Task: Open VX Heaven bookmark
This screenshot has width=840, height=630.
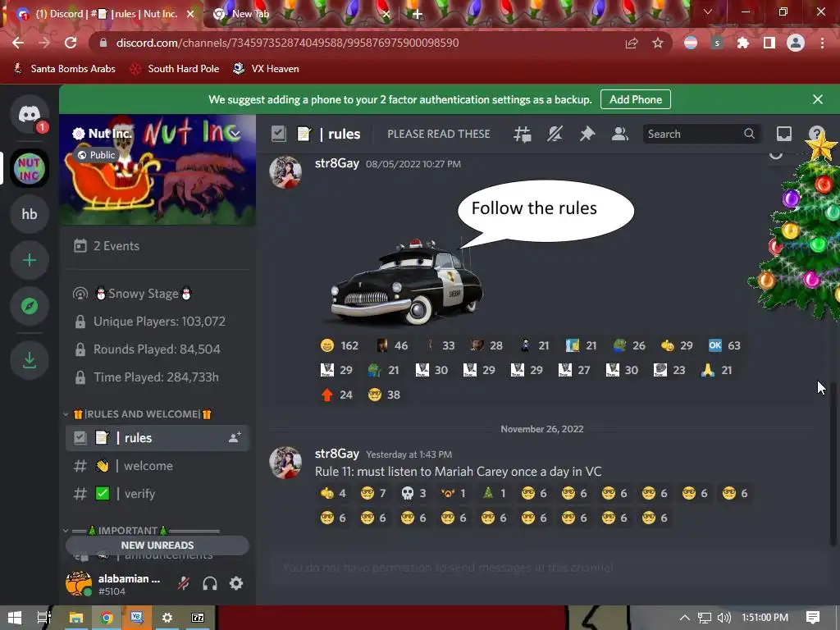Action: (x=266, y=69)
